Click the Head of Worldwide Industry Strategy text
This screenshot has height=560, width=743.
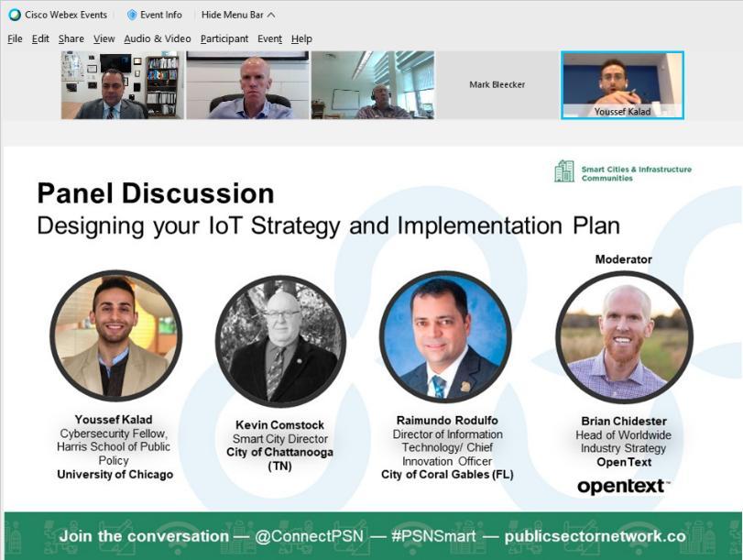[624, 442]
